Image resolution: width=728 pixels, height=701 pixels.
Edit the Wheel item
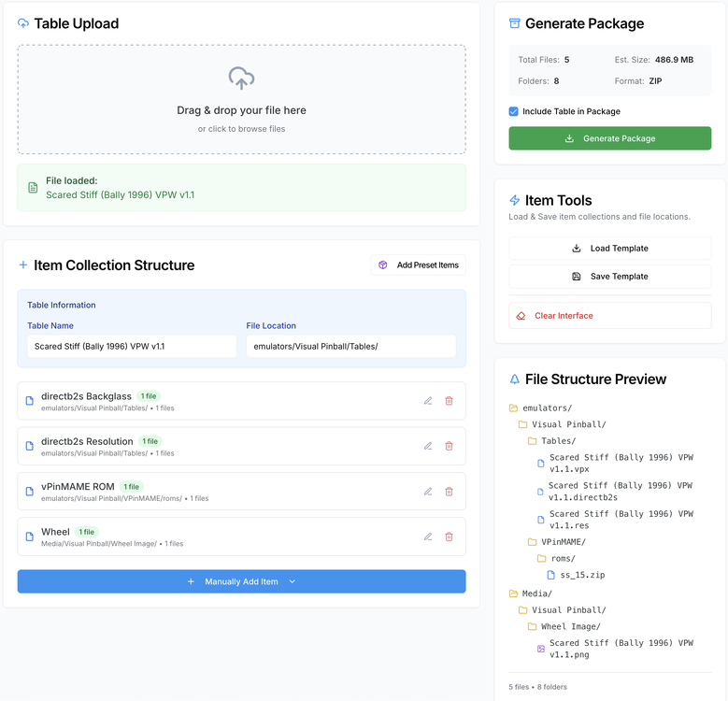428,536
